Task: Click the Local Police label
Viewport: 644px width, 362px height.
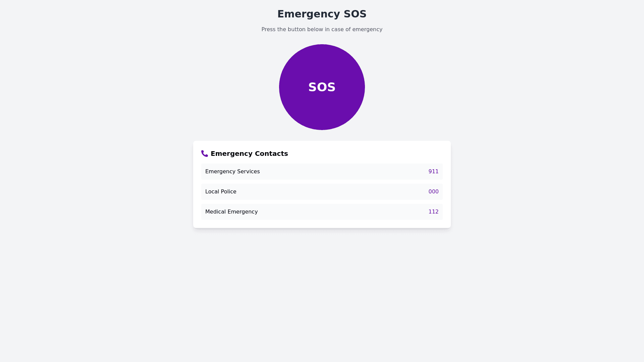Action: coord(221,192)
